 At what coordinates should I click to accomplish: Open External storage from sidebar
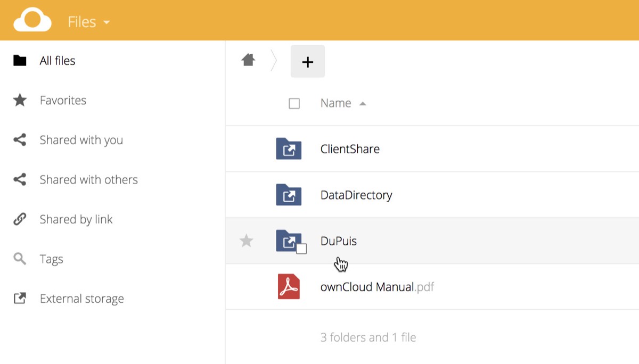[x=81, y=299]
